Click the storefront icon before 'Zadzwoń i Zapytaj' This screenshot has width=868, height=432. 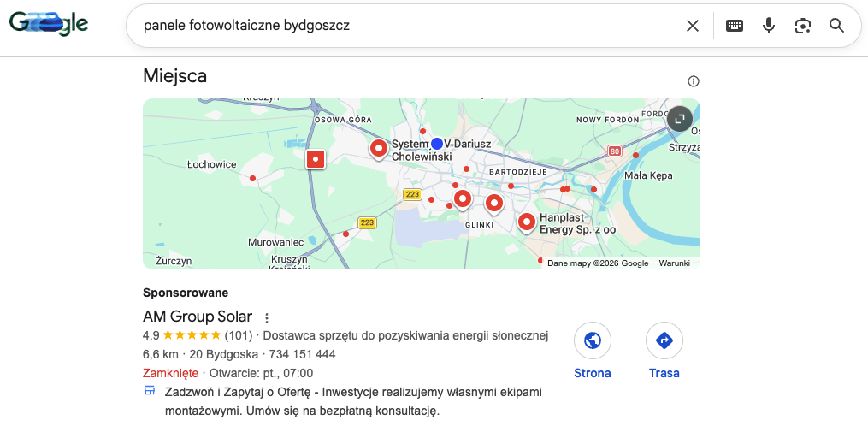pyautogui.click(x=149, y=391)
